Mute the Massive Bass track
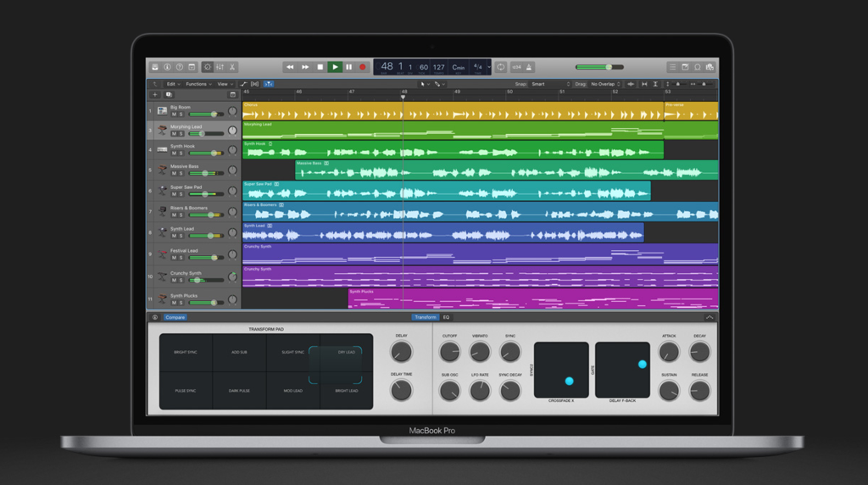Image resolution: width=868 pixels, height=485 pixels. (174, 173)
